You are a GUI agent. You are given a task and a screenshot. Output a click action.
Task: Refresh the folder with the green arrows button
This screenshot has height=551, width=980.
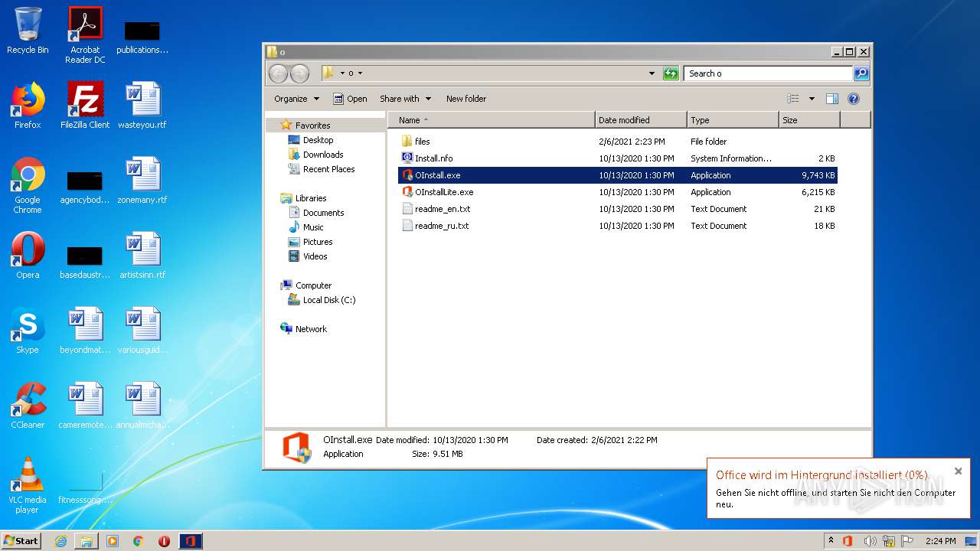pos(671,73)
